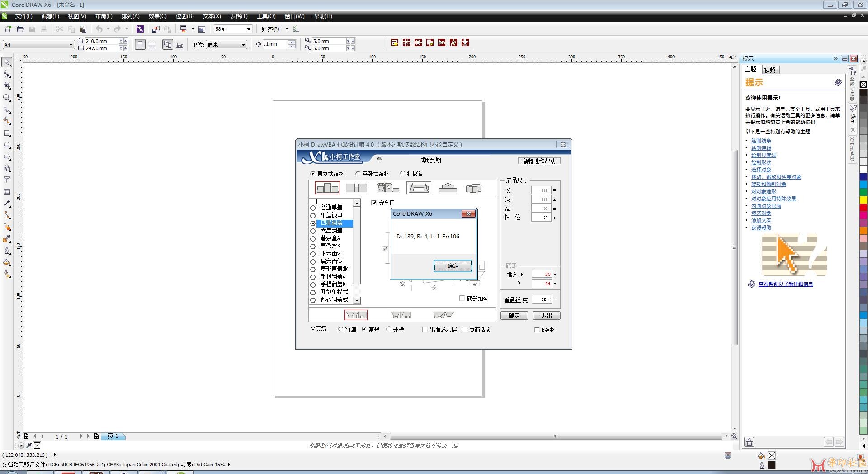This screenshot has width=868, height=474.
Task: Select the third bottom-style icon in dialog
Action: (443, 315)
